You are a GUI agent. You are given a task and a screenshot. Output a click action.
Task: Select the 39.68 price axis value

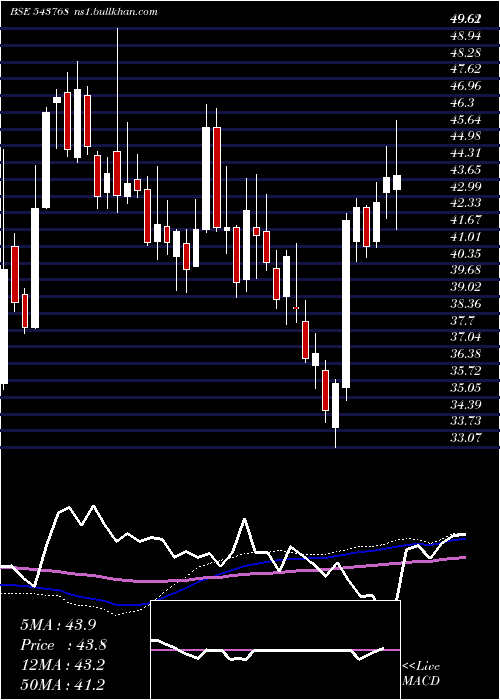[x=465, y=270]
